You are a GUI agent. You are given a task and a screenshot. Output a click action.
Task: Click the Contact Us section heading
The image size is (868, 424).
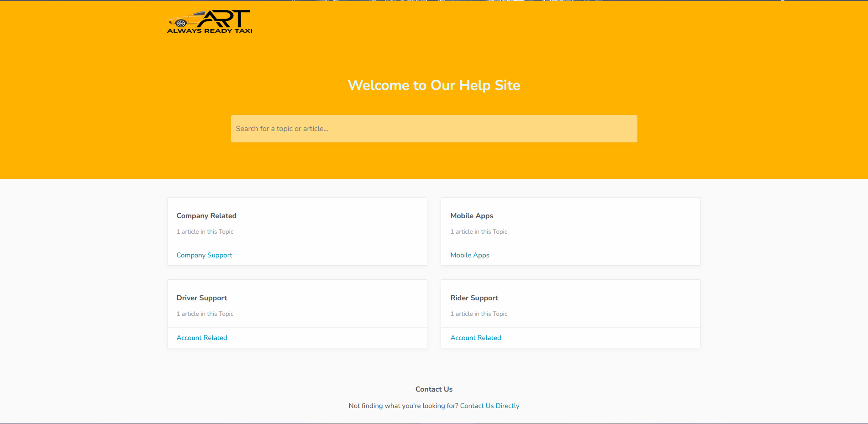pos(434,389)
